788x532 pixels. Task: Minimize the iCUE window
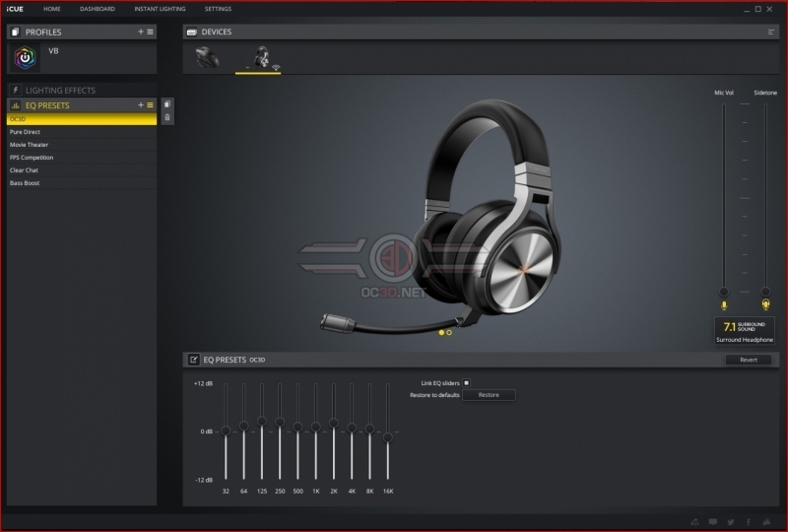coord(747,9)
